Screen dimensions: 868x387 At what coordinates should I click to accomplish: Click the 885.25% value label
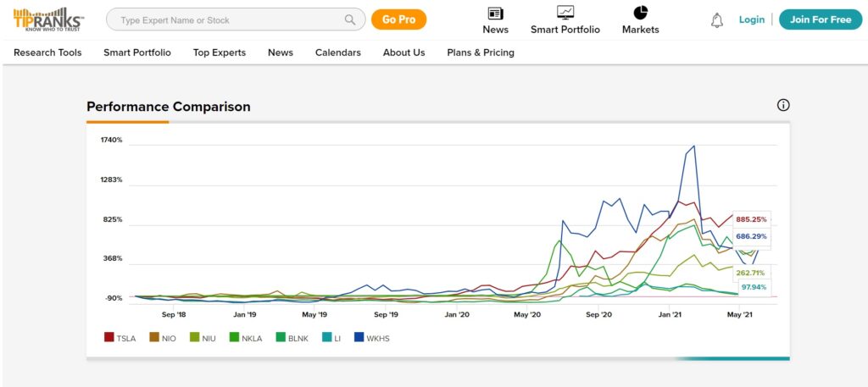[751, 219]
